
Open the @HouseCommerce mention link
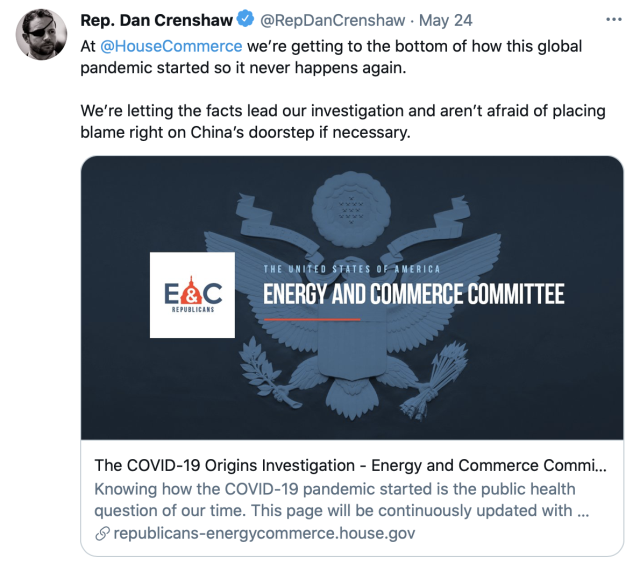coord(171,46)
